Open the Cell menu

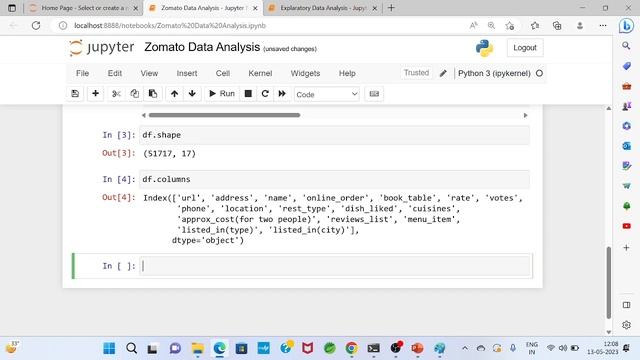[222, 73]
